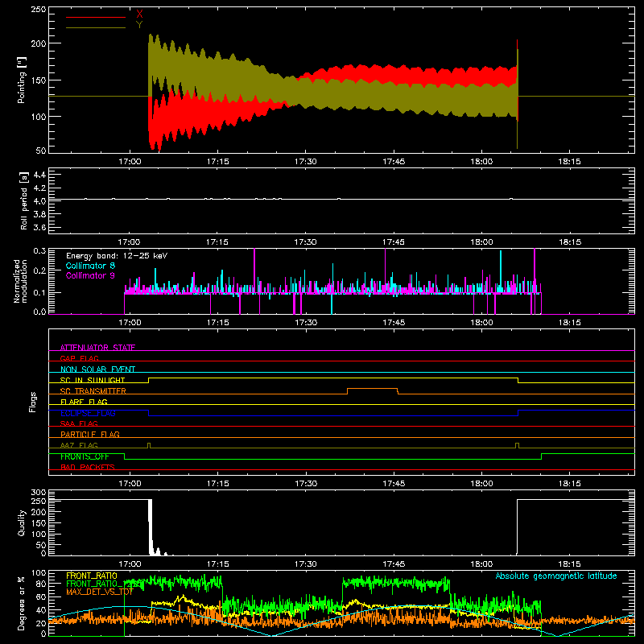Click the GAP_FLAG label
Screen dimensions: 644x644
pyautogui.click(x=79, y=358)
